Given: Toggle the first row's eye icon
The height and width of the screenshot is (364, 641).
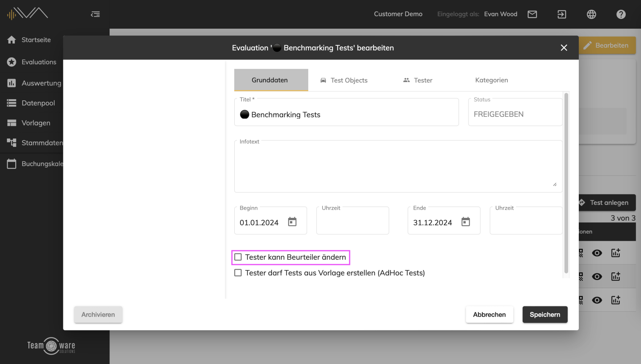Looking at the screenshot, I should pyautogui.click(x=597, y=253).
